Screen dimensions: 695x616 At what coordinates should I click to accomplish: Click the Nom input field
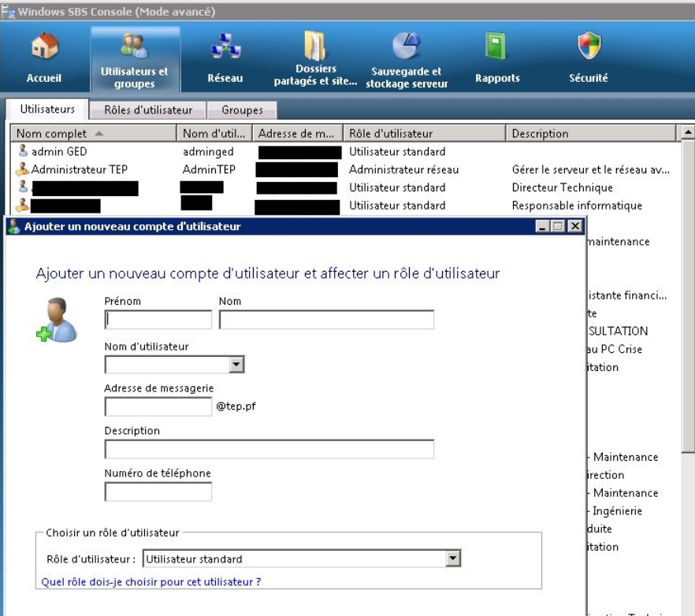[x=327, y=320]
